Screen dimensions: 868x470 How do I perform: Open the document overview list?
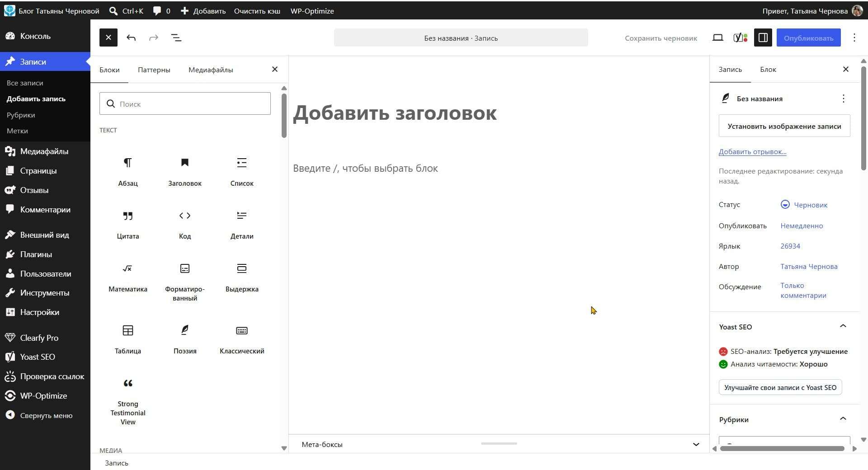(x=176, y=38)
